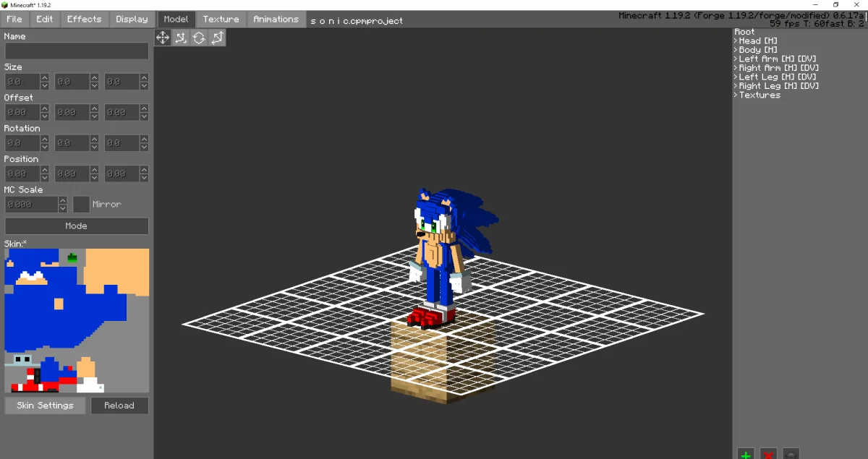Increase the first Position value with up arrow
This screenshot has height=459, width=868.
click(x=45, y=170)
